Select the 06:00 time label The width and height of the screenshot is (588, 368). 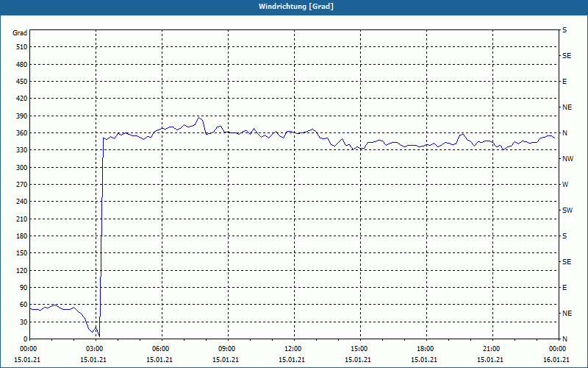pyautogui.click(x=159, y=349)
